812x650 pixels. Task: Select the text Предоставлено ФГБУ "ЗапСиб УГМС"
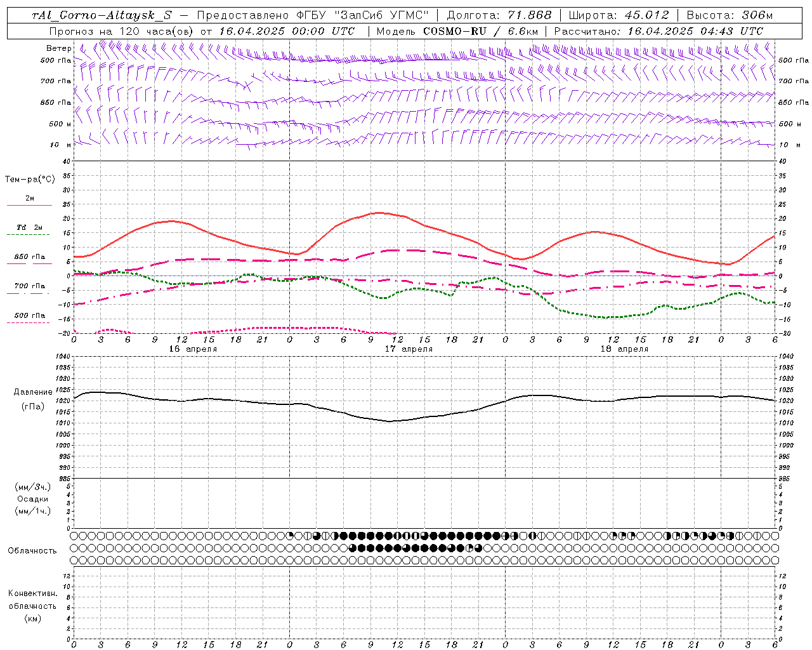(x=313, y=15)
